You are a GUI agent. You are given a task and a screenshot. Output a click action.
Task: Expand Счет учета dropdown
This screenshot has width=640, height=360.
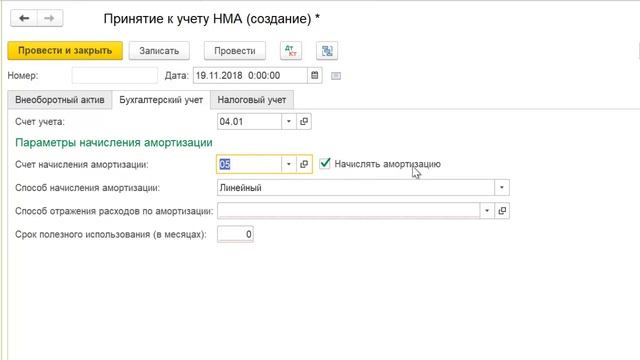coord(289,122)
